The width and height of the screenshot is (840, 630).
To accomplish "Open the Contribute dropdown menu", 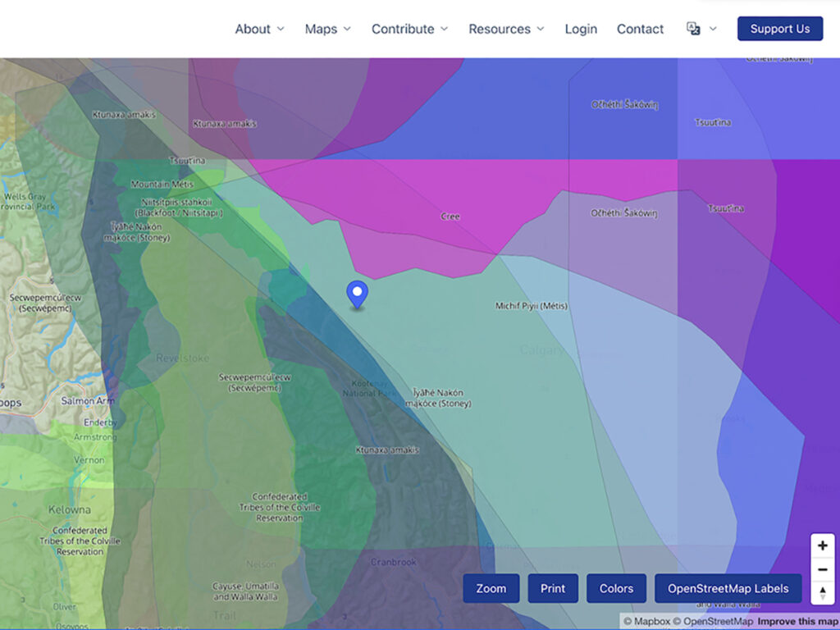I will pyautogui.click(x=409, y=29).
